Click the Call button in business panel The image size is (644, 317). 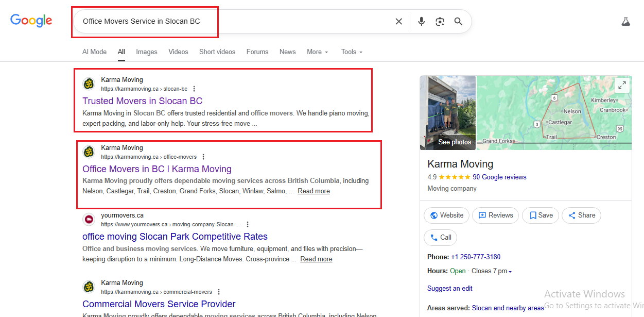(x=440, y=238)
